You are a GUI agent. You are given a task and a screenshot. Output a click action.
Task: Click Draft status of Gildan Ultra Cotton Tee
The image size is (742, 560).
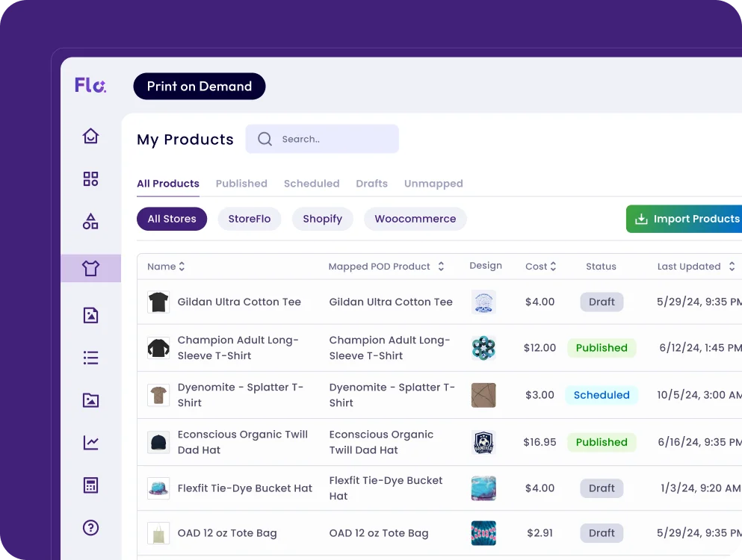pos(602,302)
